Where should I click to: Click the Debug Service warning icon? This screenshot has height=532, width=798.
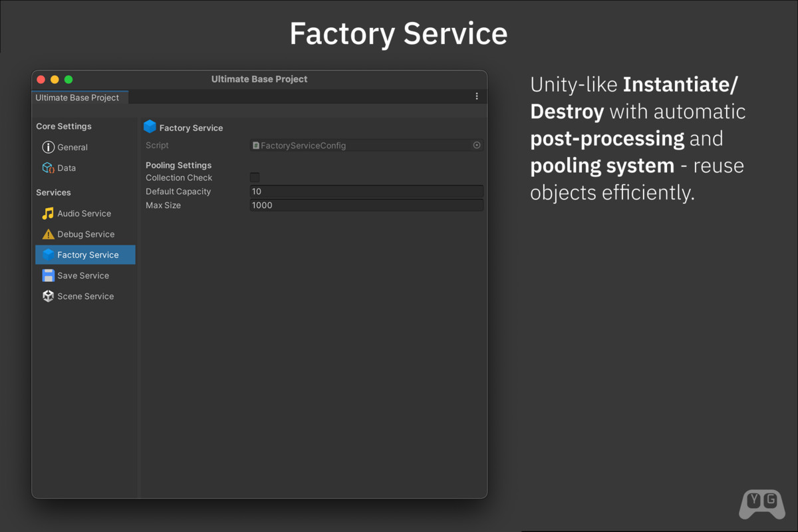point(48,234)
